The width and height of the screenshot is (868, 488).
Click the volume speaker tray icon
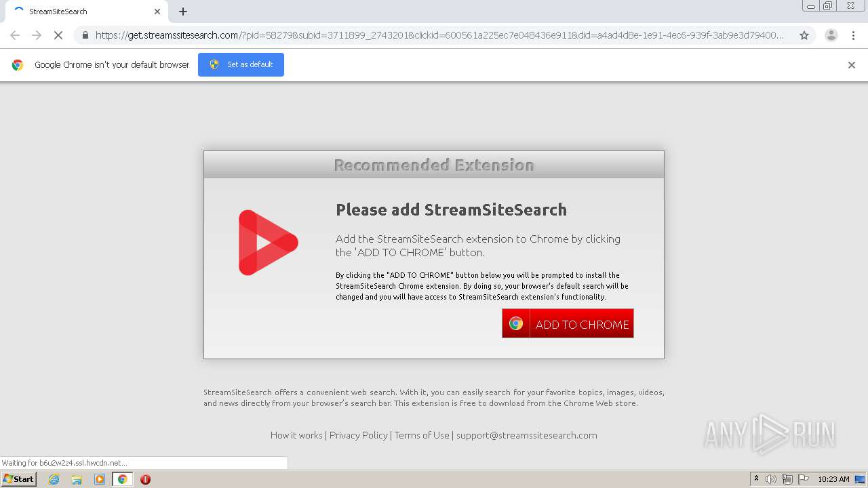[771, 479]
